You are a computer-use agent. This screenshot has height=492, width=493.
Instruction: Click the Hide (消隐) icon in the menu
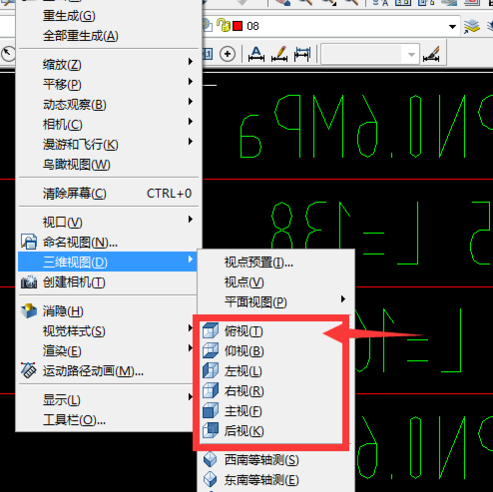29,311
